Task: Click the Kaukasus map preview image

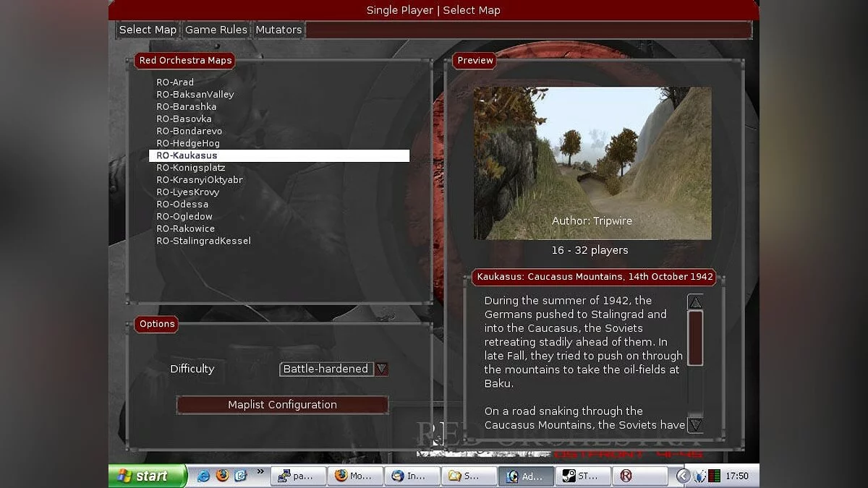Action: pyautogui.click(x=592, y=163)
